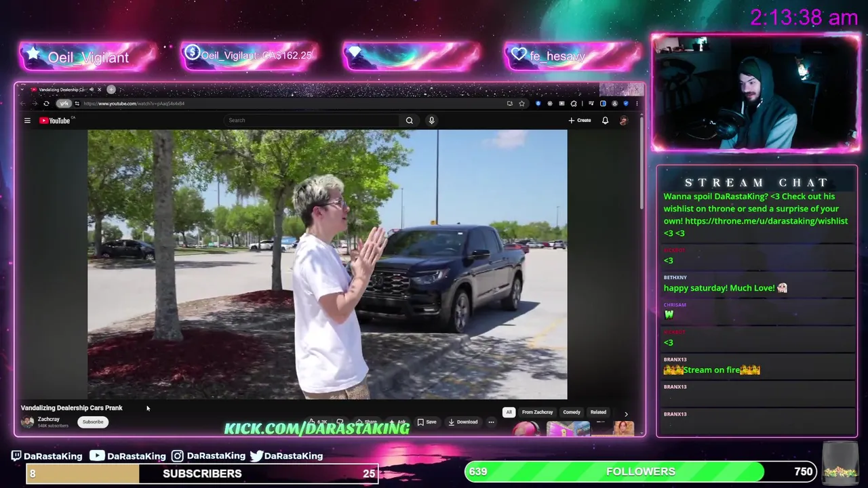
Task: Save the video to a playlist
Action: pyautogui.click(x=427, y=422)
